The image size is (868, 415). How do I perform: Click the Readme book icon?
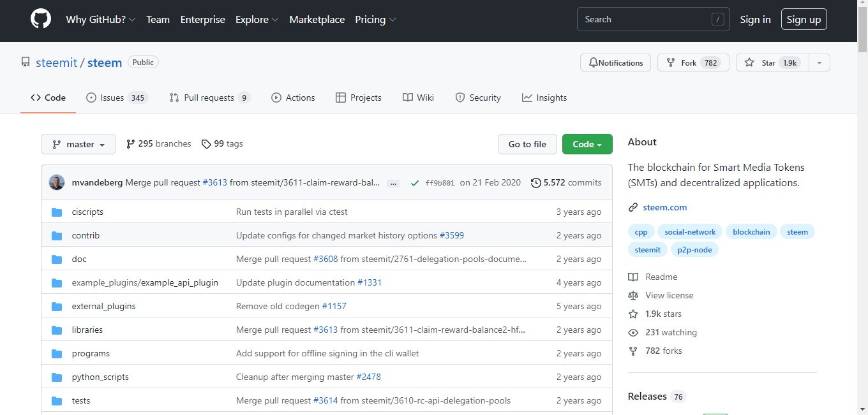pyautogui.click(x=633, y=277)
